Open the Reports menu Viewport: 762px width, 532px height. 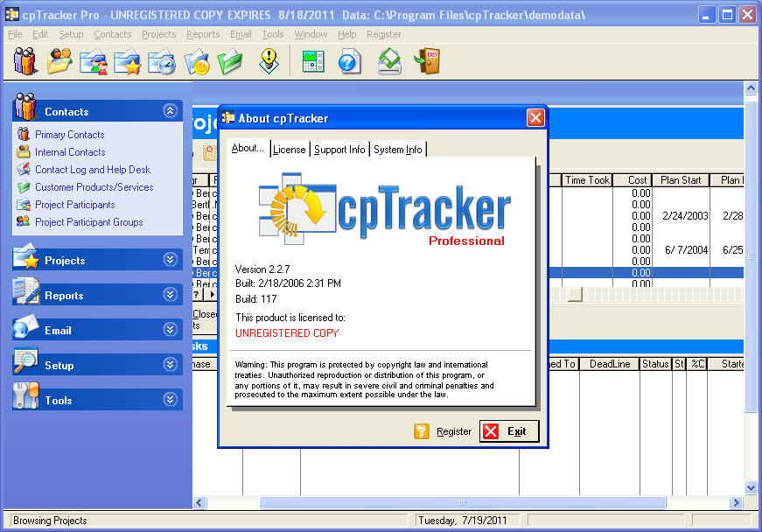(203, 34)
